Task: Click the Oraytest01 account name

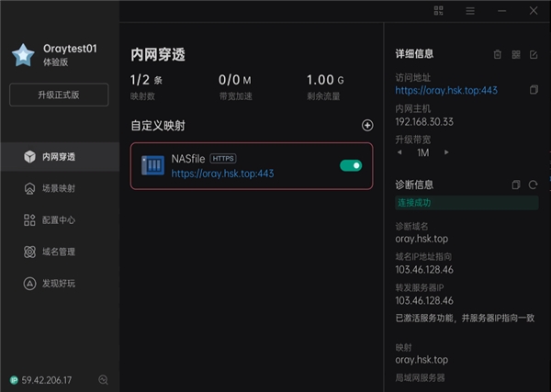Action: pyautogui.click(x=70, y=49)
